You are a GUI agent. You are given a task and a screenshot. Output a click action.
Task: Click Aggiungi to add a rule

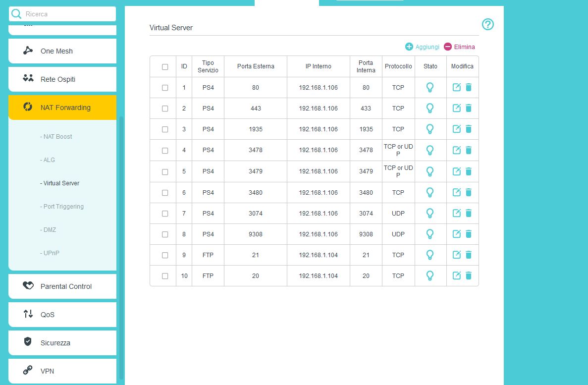422,47
